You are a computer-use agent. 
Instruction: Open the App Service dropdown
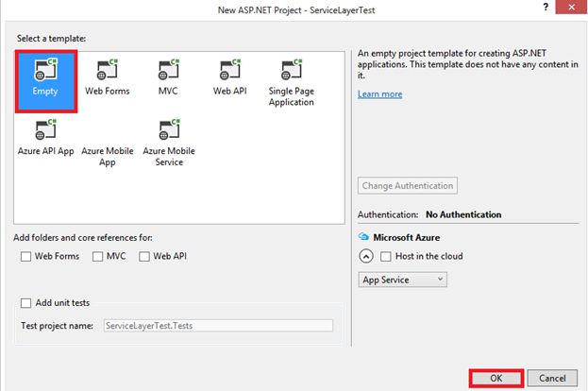pyautogui.click(x=402, y=280)
